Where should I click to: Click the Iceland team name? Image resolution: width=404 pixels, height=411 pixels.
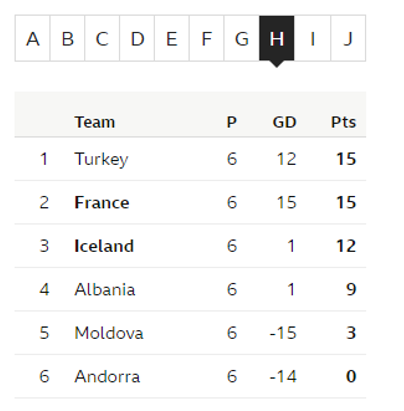click(x=104, y=246)
